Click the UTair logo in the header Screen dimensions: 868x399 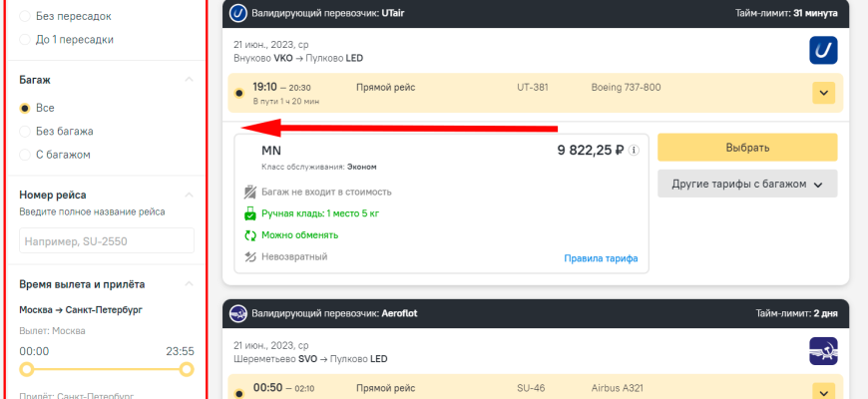click(238, 13)
